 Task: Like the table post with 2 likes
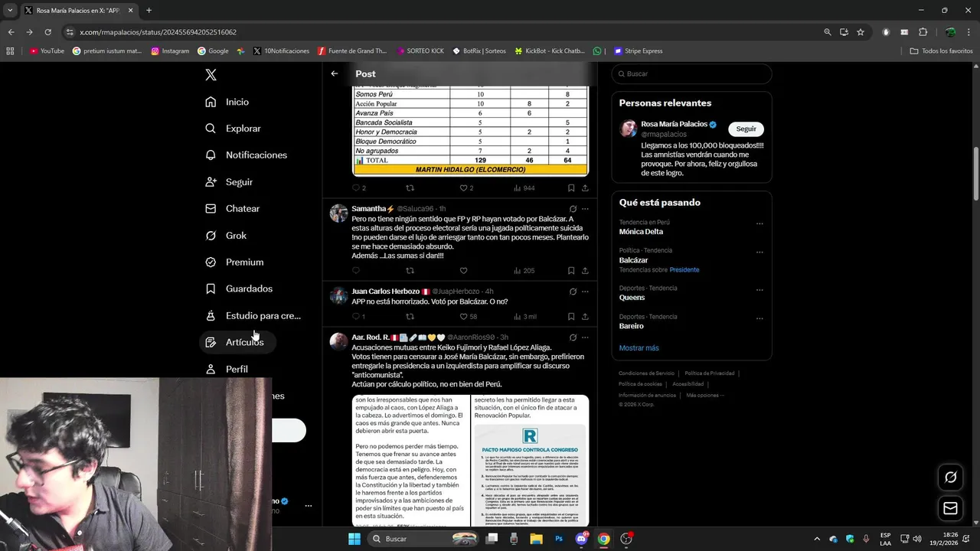click(x=466, y=187)
